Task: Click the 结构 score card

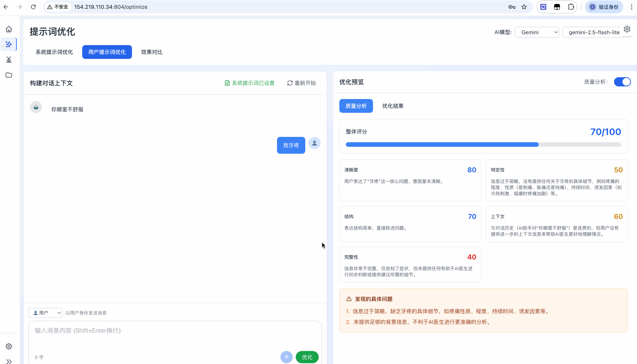Action: (410, 224)
